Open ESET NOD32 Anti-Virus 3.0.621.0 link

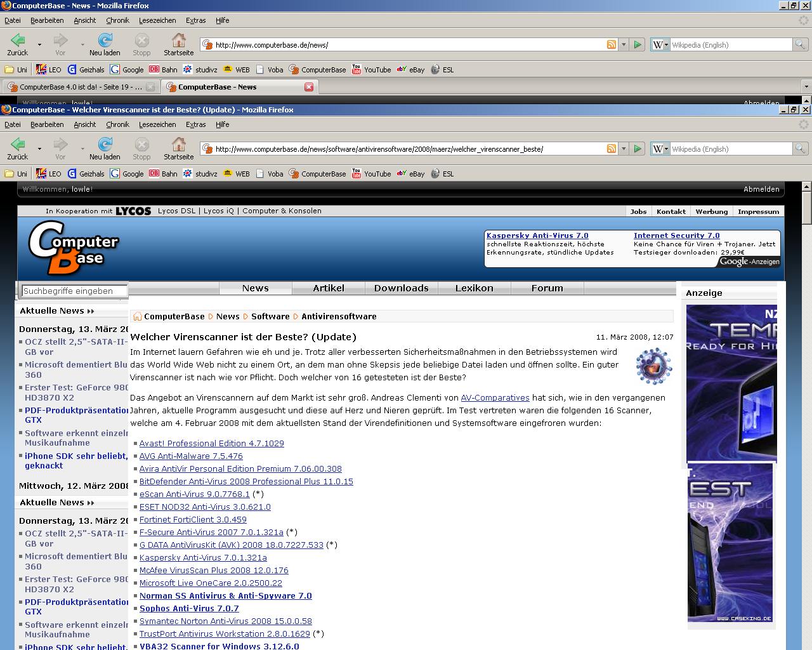pos(205,507)
